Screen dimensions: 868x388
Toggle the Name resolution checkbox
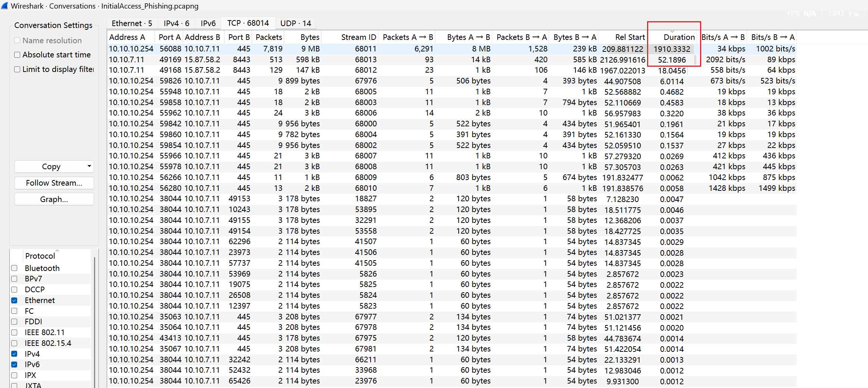pos(17,40)
